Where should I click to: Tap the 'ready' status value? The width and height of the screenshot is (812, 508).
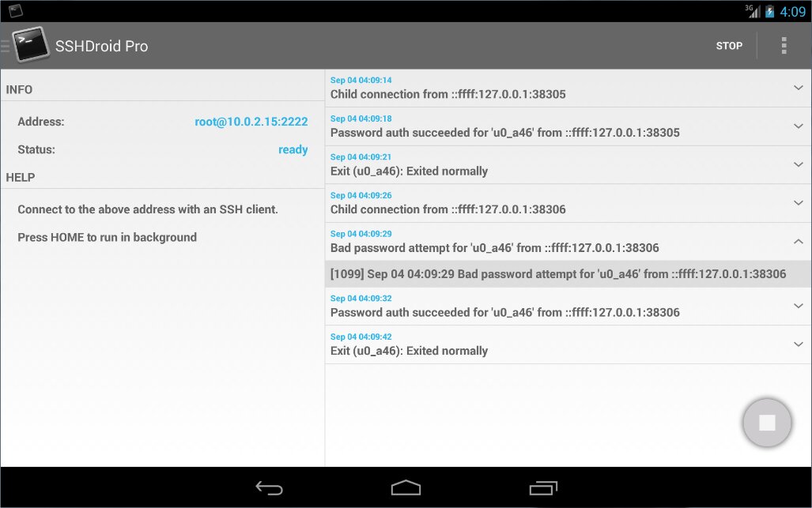[293, 149]
